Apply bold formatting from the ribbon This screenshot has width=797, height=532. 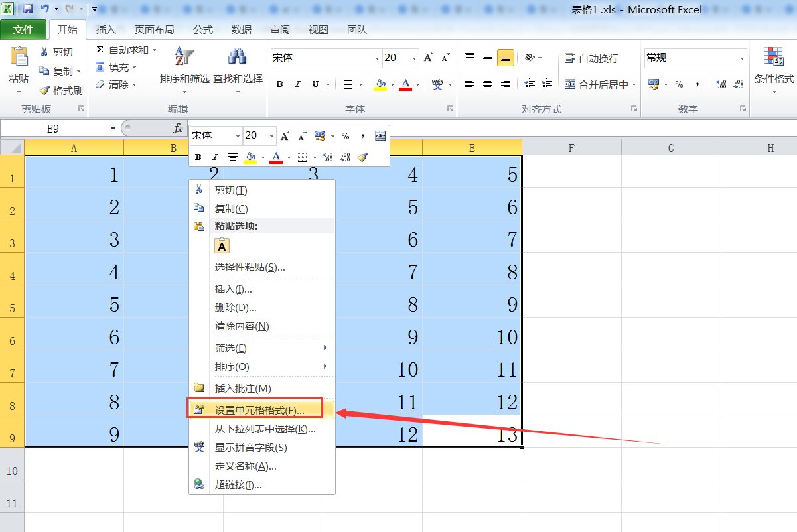(279, 84)
